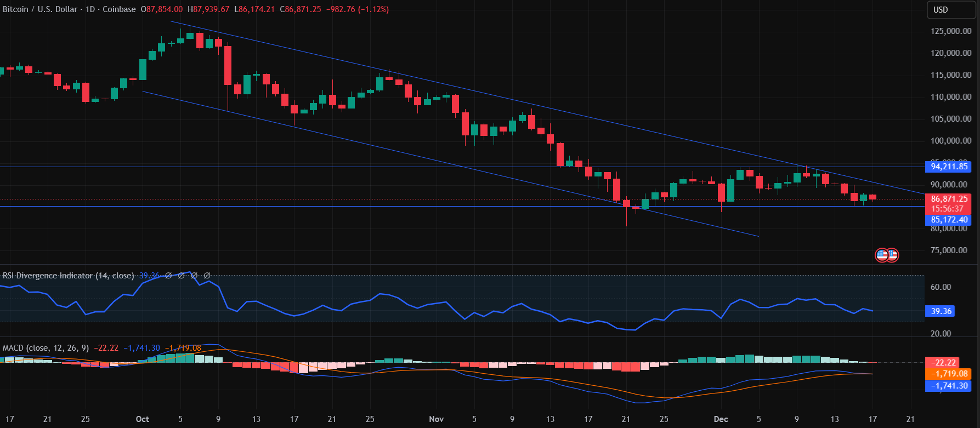The height and width of the screenshot is (428, 980).
Task: Click the Oct label on the time axis
Action: coord(143,419)
